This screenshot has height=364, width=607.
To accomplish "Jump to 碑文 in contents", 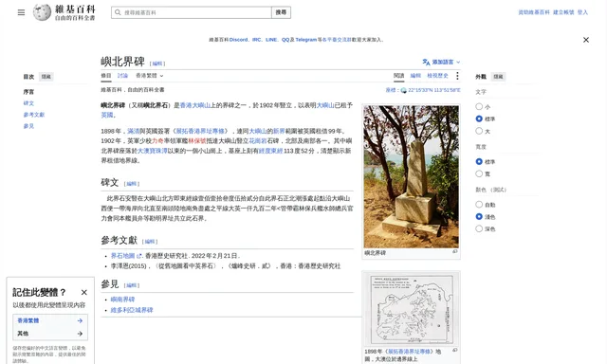I will tap(28, 103).
